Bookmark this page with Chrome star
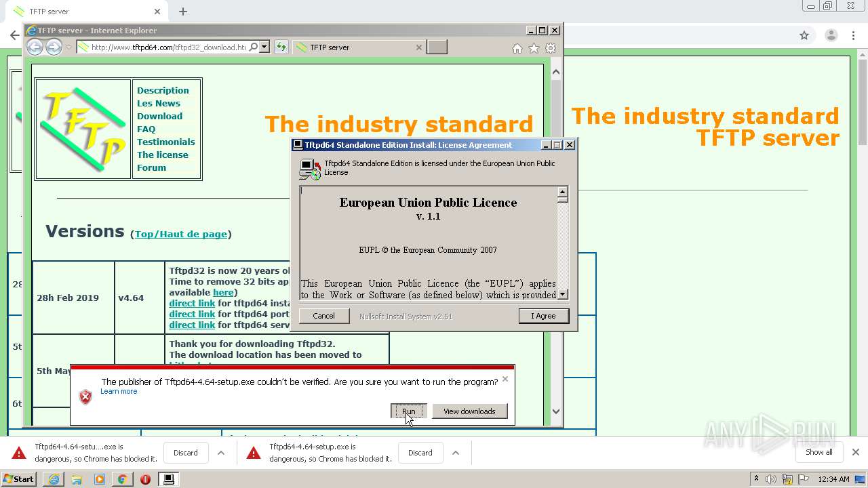Image resolution: width=868 pixels, height=488 pixels. 804,35
